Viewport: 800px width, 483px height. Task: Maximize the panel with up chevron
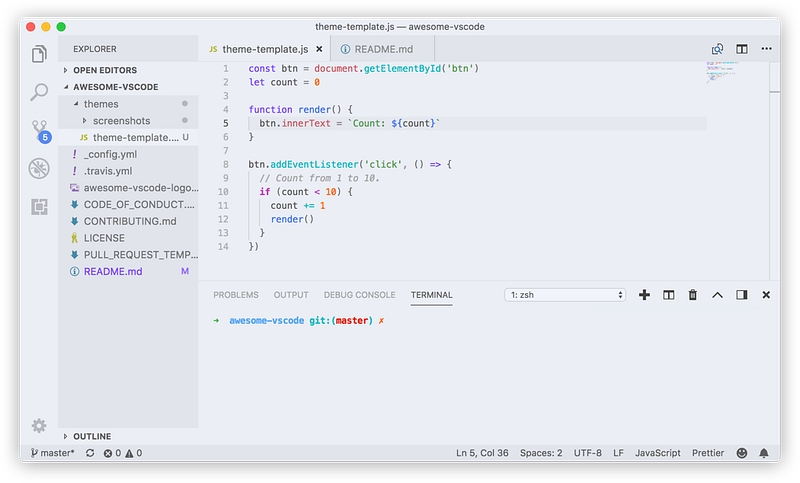pos(717,295)
